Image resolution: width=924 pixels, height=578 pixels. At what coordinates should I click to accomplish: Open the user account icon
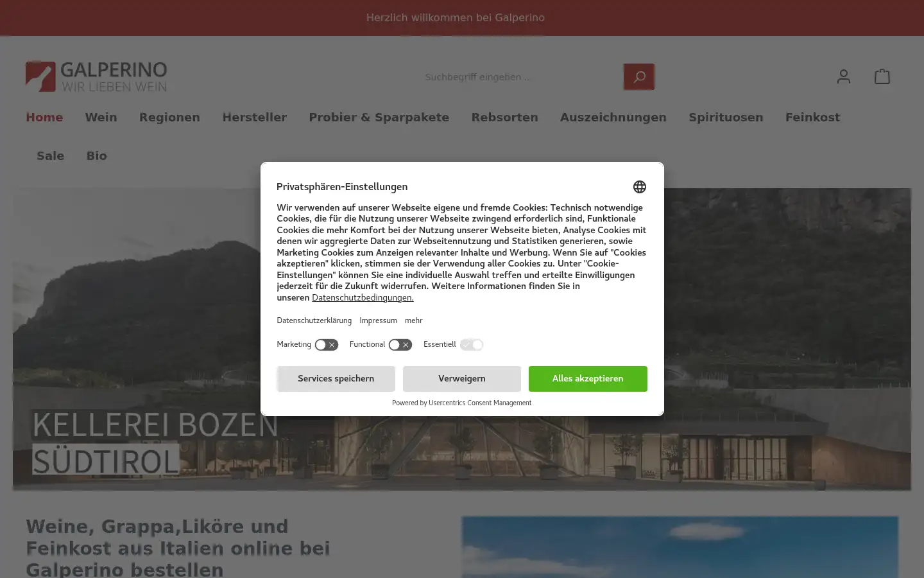pos(843,76)
